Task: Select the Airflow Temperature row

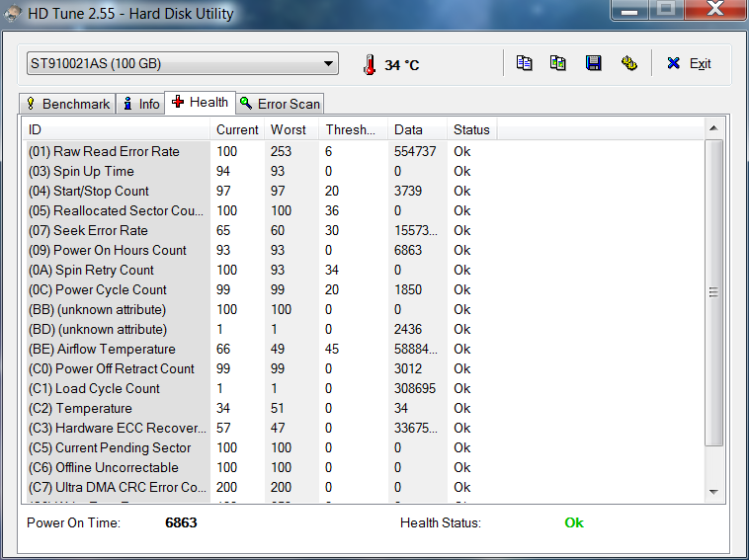Action: tap(363, 349)
